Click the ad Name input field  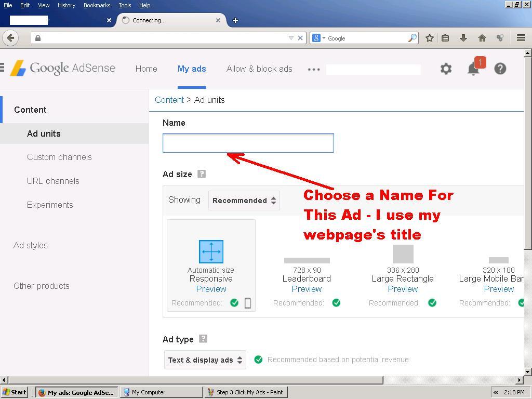click(248, 143)
